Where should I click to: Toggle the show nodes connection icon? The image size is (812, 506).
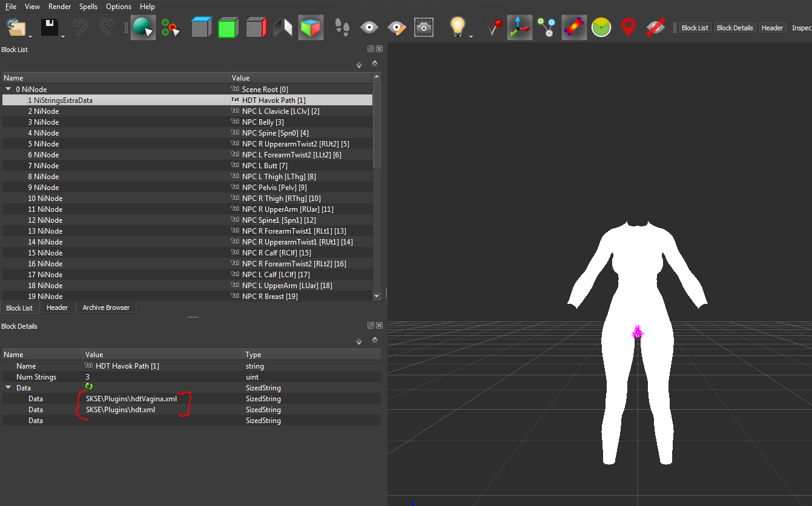tap(547, 28)
